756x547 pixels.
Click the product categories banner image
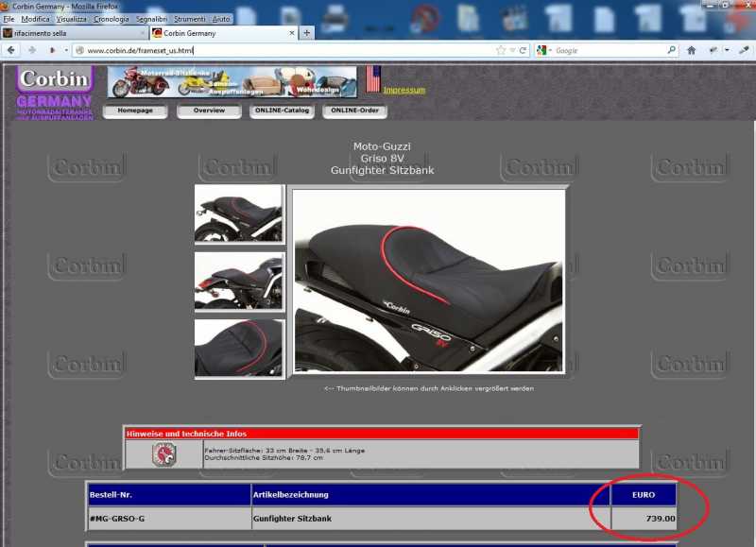[232, 82]
